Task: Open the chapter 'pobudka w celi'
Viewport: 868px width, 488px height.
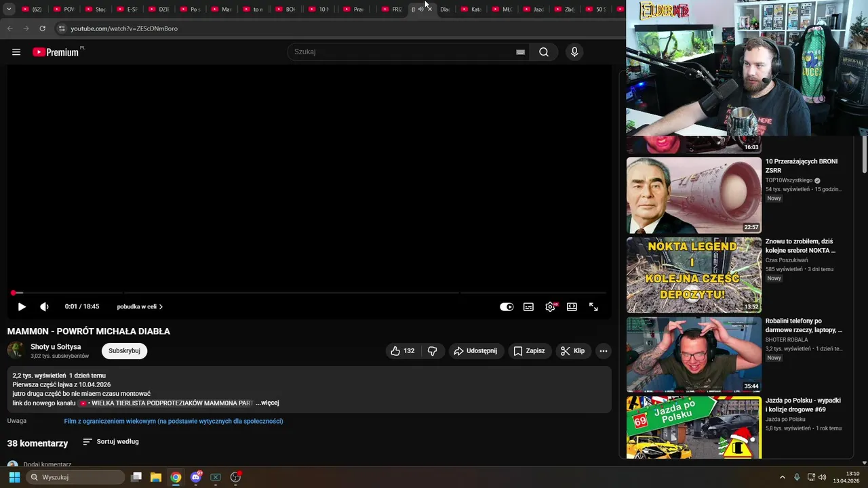Action: pos(140,306)
